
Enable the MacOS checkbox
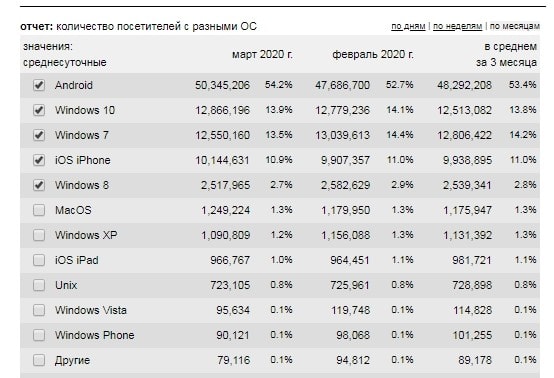[x=39, y=210]
